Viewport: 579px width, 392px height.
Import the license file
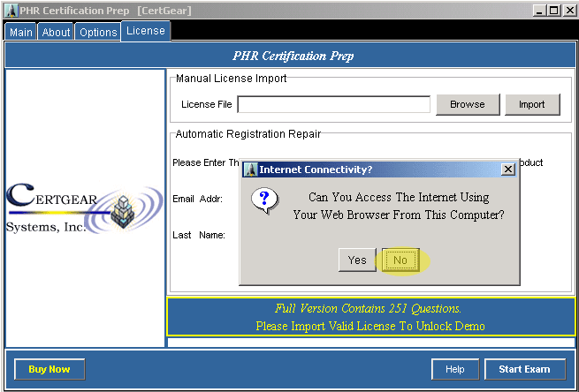point(532,105)
